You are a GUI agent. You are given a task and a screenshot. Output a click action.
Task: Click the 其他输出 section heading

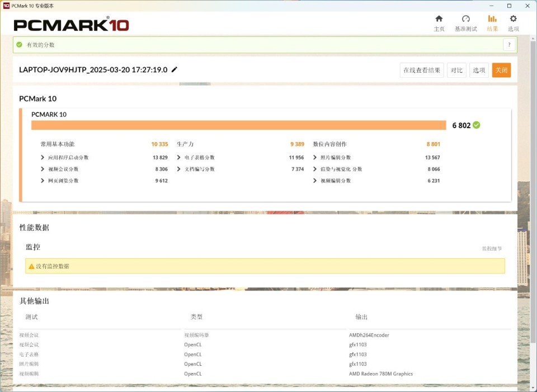point(34,301)
